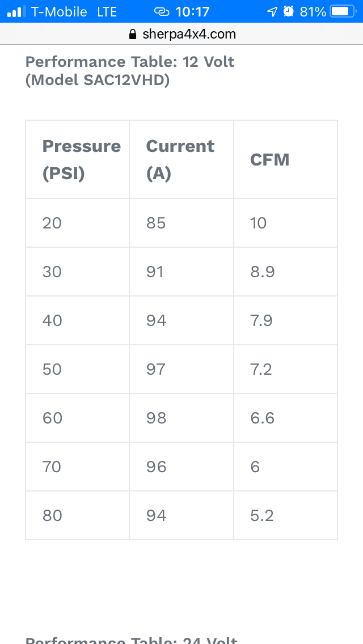Tap the location services arrow icon
Image resolution: width=363 pixels, height=644 pixels.
pyautogui.click(x=272, y=12)
